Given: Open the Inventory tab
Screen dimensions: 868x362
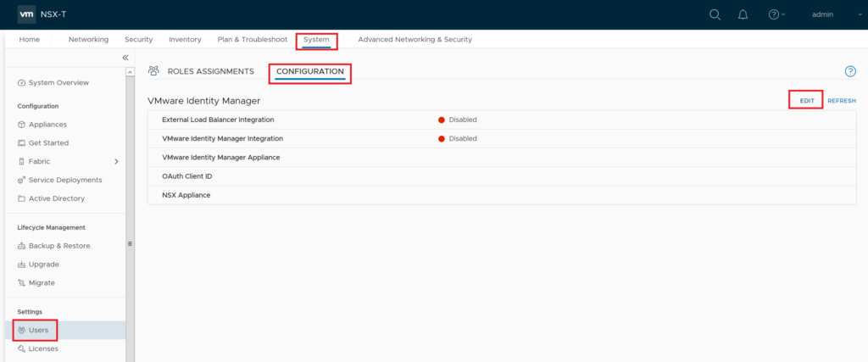Looking at the screenshot, I should [x=185, y=39].
